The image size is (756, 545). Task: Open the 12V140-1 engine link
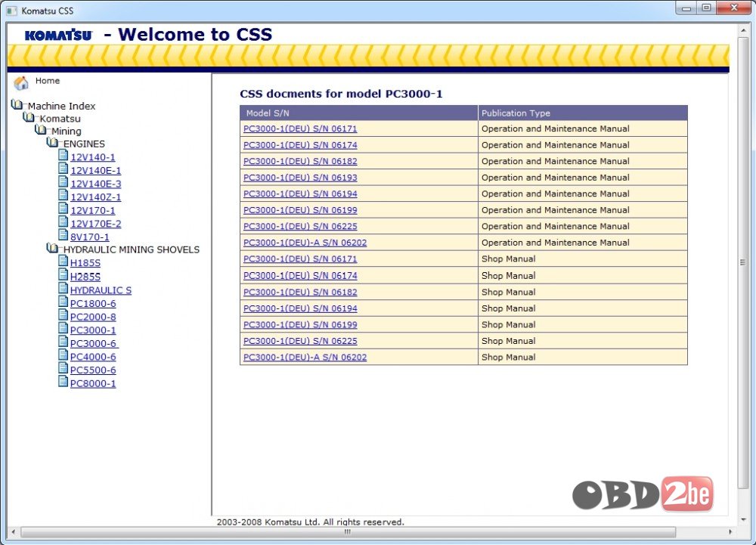point(92,157)
